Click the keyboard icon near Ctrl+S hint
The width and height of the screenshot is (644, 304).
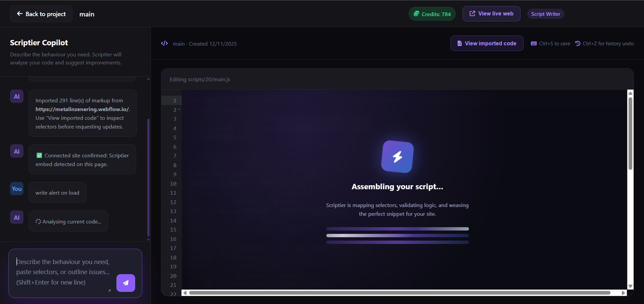click(534, 43)
